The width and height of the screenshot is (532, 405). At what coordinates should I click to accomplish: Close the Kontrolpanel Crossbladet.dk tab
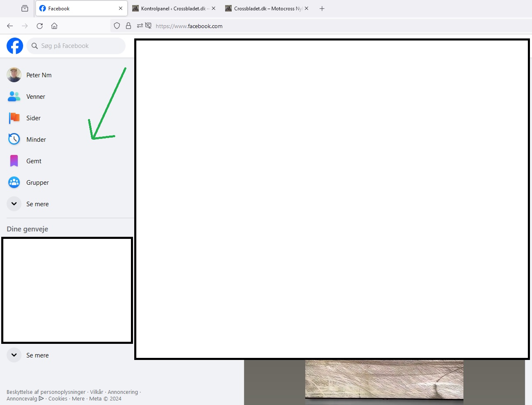tap(214, 8)
